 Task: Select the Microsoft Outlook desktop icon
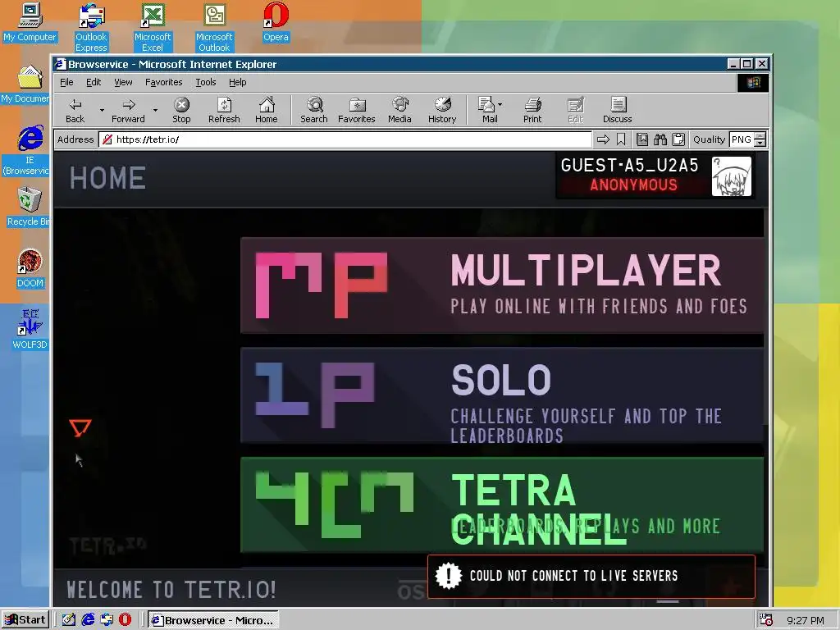[214, 27]
